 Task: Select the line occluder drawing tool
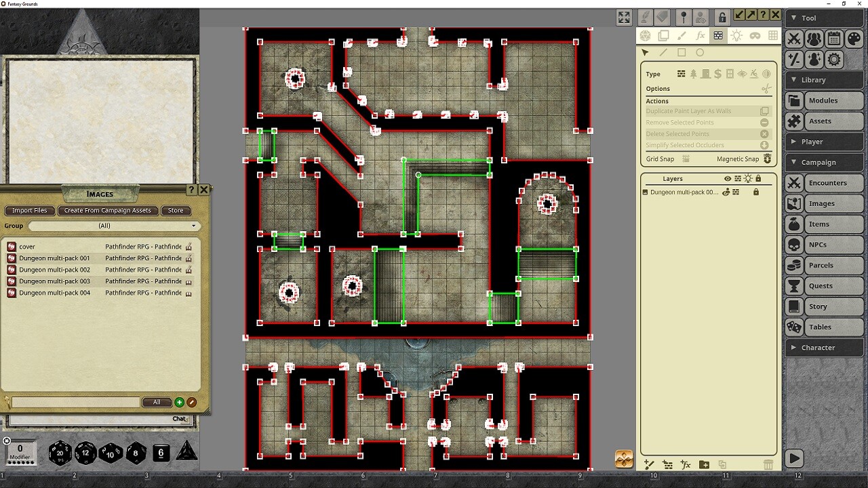point(663,52)
